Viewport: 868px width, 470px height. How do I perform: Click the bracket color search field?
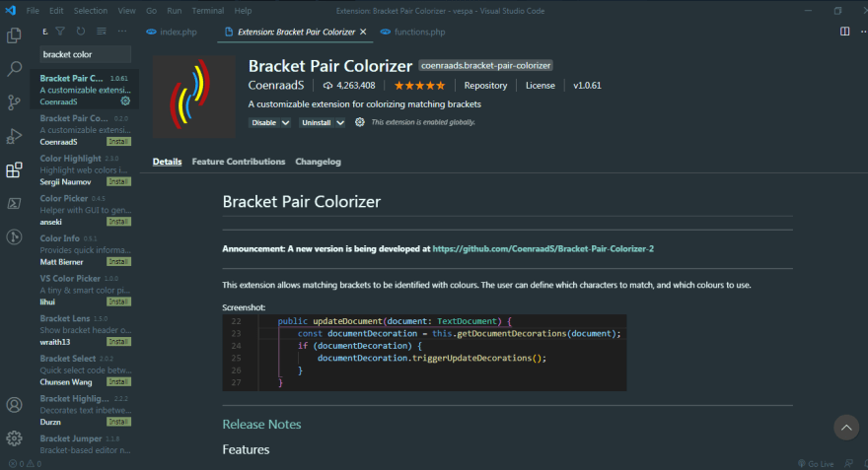85,54
